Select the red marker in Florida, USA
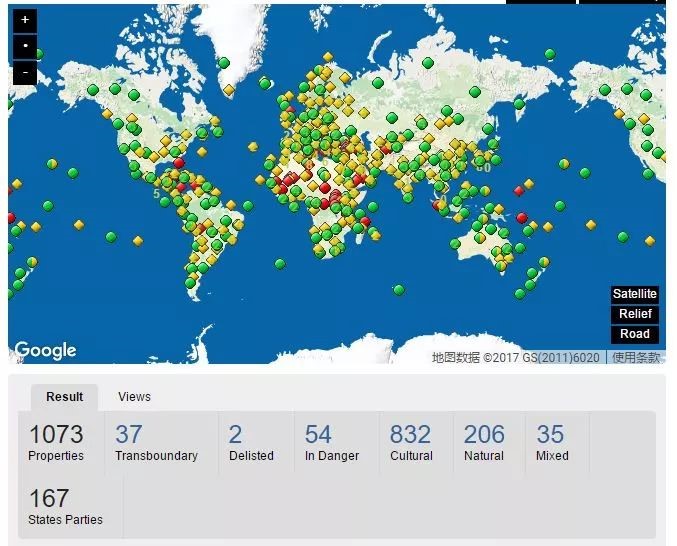Viewport: 677px width, 546px height. click(x=179, y=162)
